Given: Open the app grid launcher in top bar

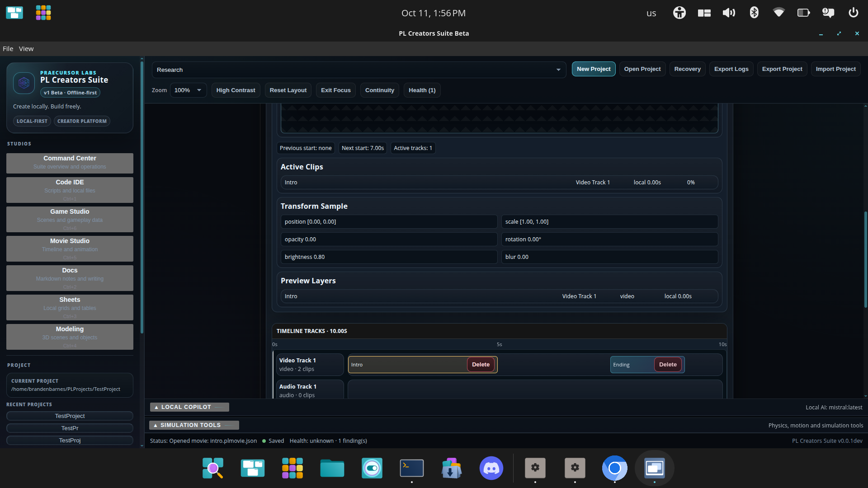Looking at the screenshot, I should click(x=43, y=13).
